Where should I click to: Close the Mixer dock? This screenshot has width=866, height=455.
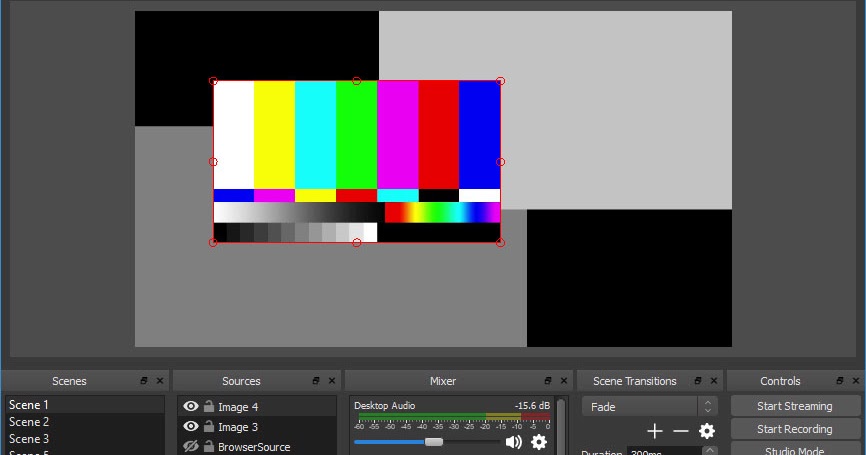(564, 380)
